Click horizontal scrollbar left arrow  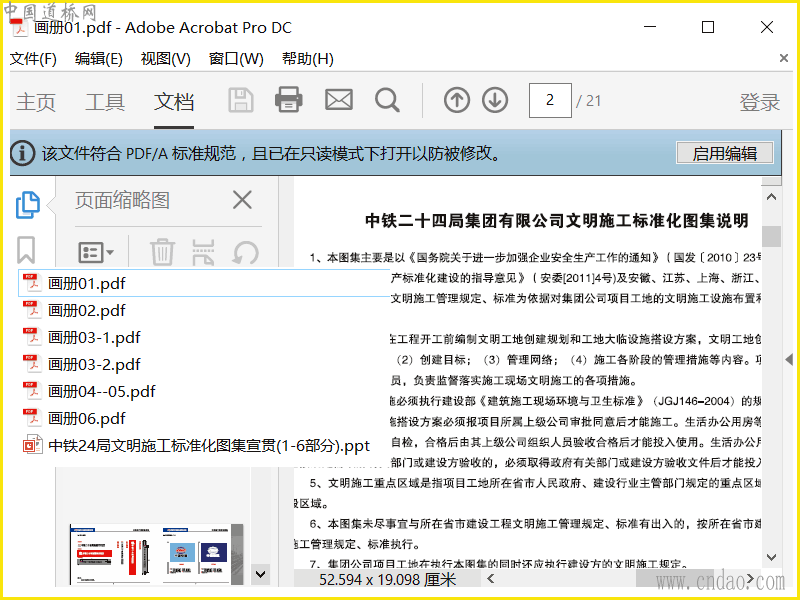pyautogui.click(x=490, y=579)
